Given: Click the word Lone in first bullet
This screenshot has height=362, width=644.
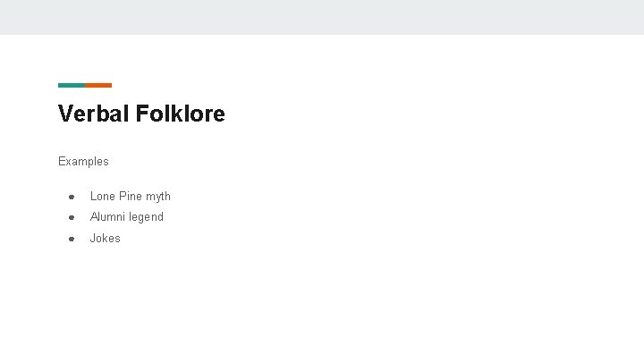Looking at the screenshot, I should click(103, 197).
